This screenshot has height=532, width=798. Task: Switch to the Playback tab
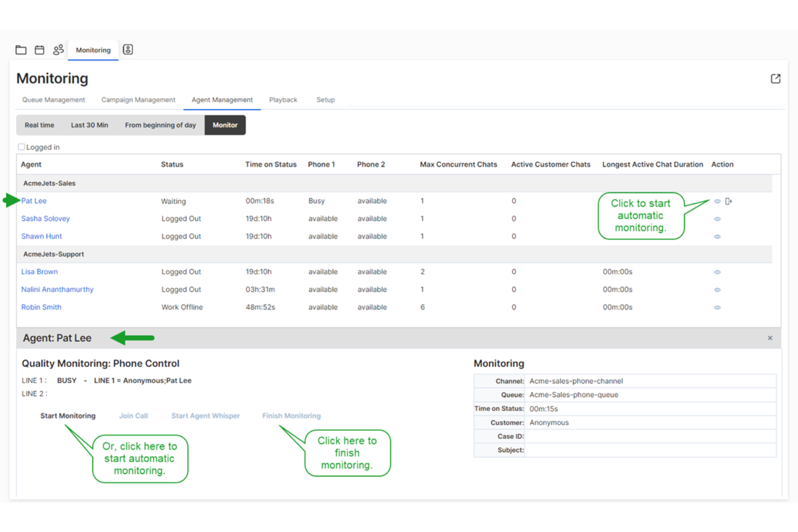tap(283, 100)
